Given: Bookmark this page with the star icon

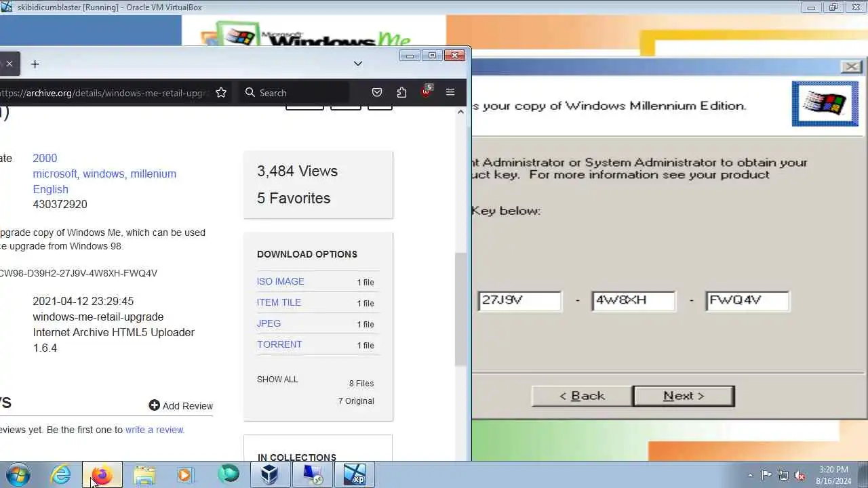Looking at the screenshot, I should point(220,93).
